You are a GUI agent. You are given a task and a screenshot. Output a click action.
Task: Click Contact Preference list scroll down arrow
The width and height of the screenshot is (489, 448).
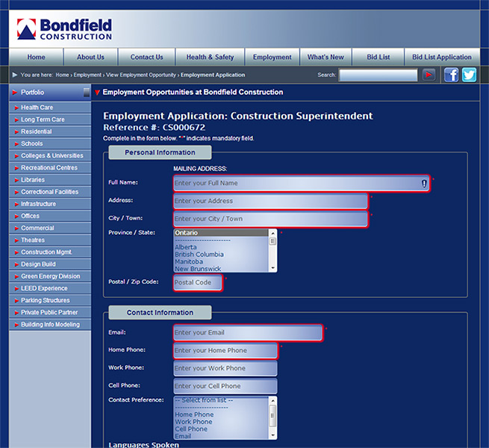click(x=272, y=435)
